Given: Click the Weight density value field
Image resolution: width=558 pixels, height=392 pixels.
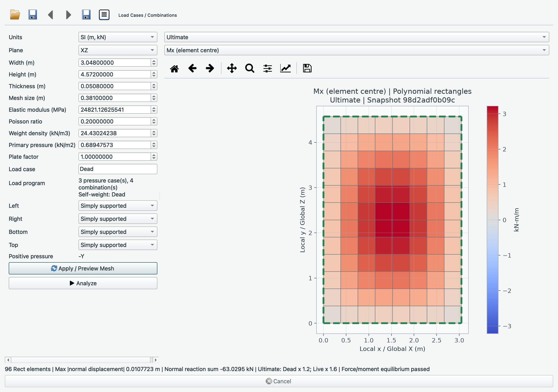Looking at the screenshot, I should [x=115, y=133].
